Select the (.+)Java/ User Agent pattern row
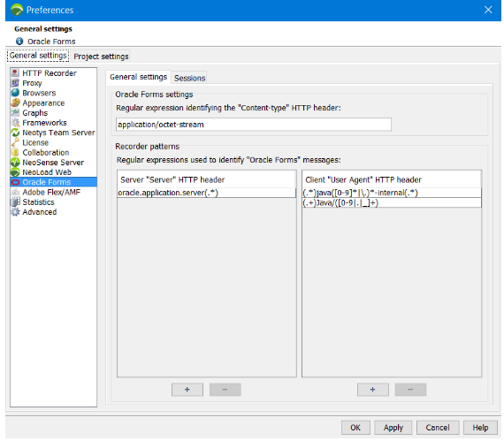This screenshot has height=441, width=504. pos(392,203)
